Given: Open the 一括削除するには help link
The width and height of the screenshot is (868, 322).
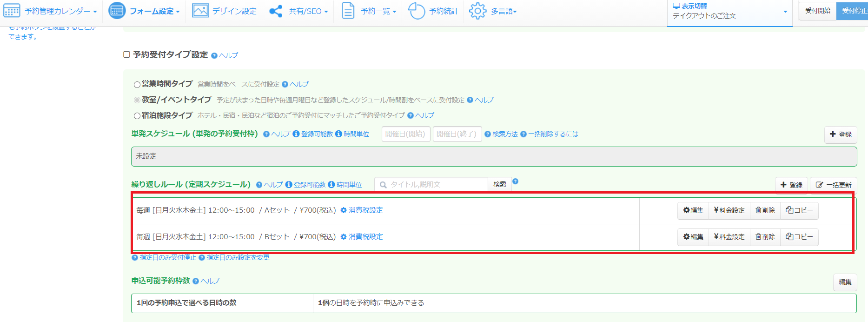Looking at the screenshot, I should pos(553,134).
